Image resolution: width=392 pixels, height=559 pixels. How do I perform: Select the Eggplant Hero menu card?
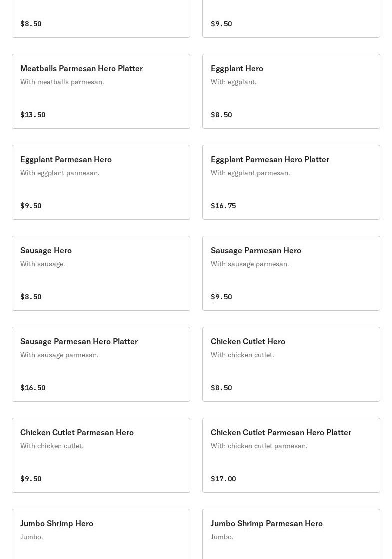coord(291,91)
